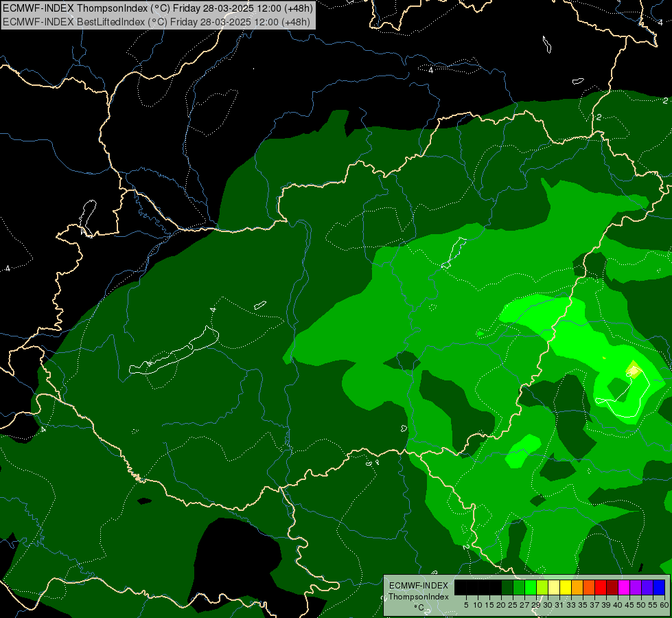Select the yellow-green 29–30 legend swatch
This screenshot has width=672, height=618.
tap(542, 587)
